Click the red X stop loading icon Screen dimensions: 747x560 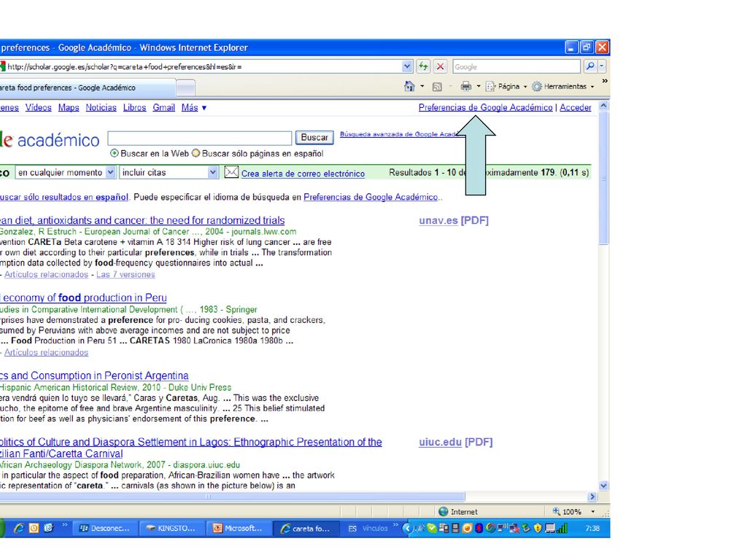pos(440,66)
